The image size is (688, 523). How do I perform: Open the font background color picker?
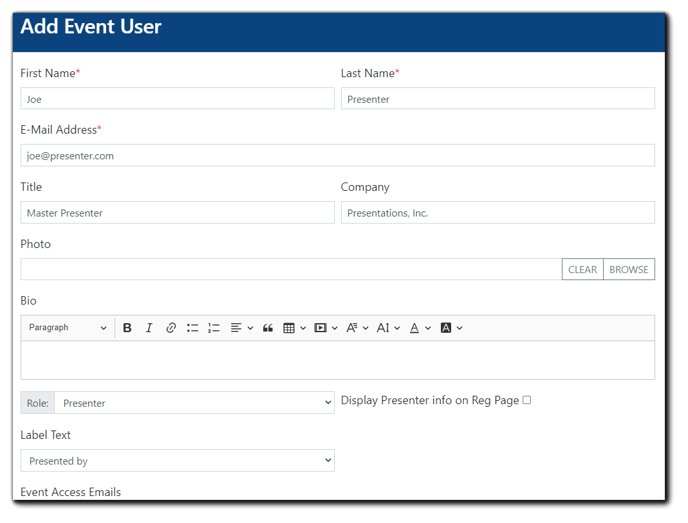[451, 328]
